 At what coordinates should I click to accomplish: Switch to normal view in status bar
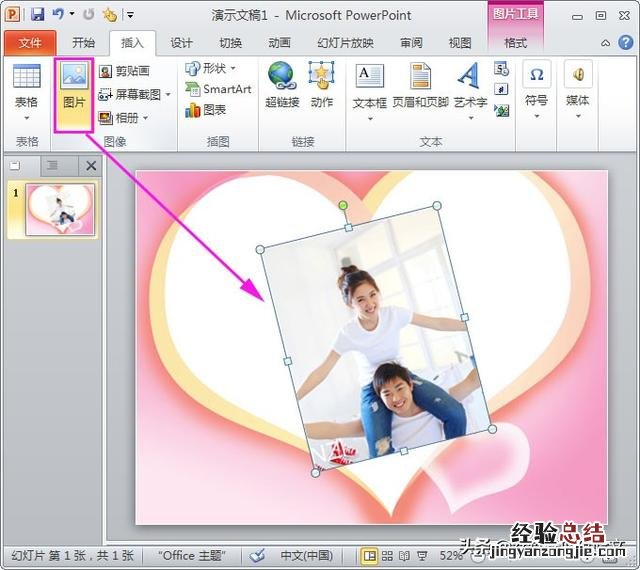click(371, 555)
